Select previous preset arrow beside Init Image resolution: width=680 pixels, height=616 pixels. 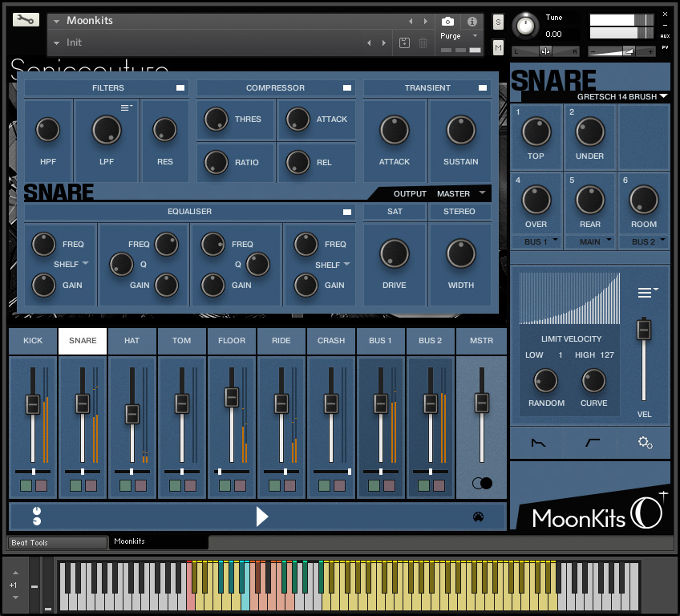coord(369,43)
